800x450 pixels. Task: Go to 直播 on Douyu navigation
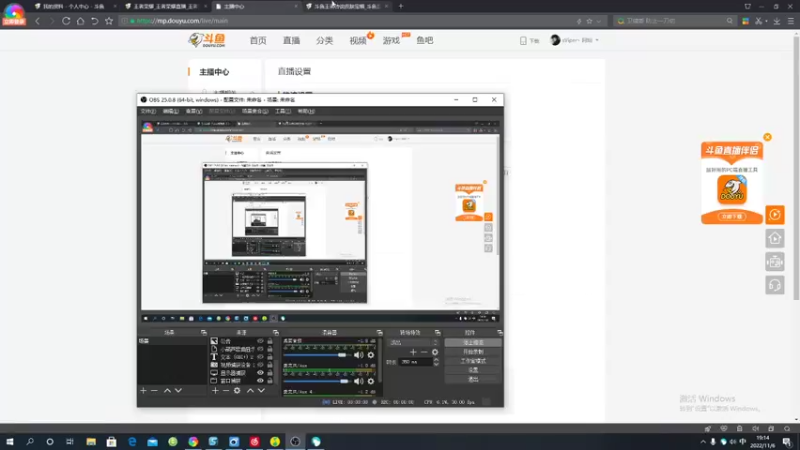(x=291, y=40)
